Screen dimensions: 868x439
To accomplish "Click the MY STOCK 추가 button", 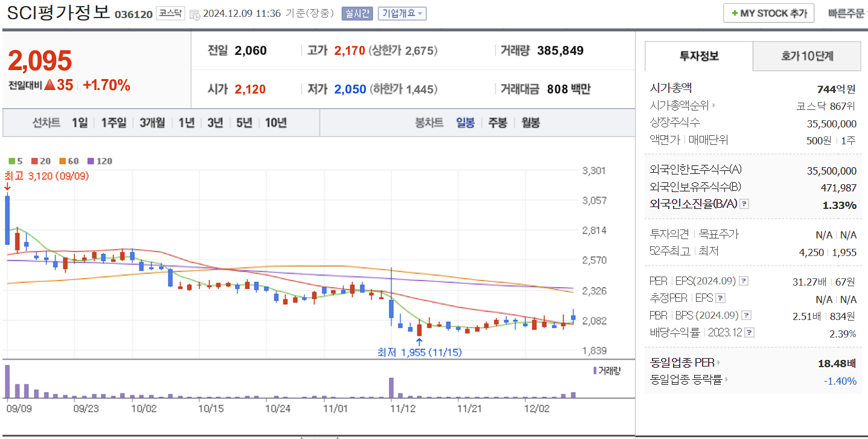I will pyautogui.click(x=768, y=13).
